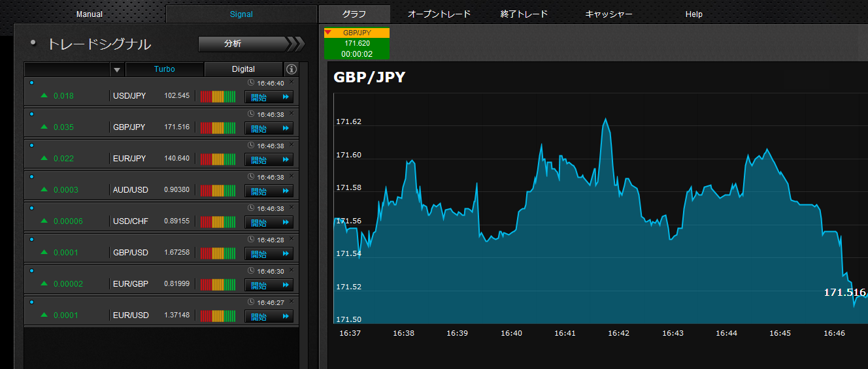Toggle the blue dot on USD/CHF signal
This screenshot has width=868, height=369.
(x=31, y=208)
